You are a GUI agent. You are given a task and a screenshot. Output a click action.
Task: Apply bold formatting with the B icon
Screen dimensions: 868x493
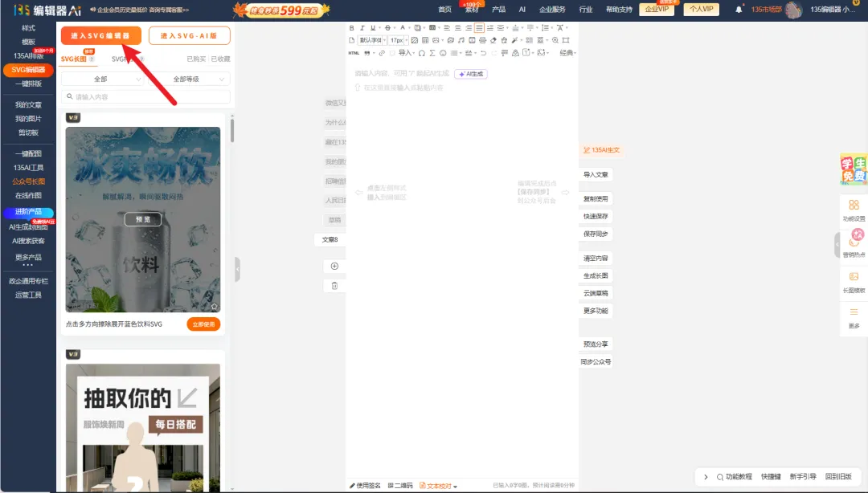click(x=351, y=27)
